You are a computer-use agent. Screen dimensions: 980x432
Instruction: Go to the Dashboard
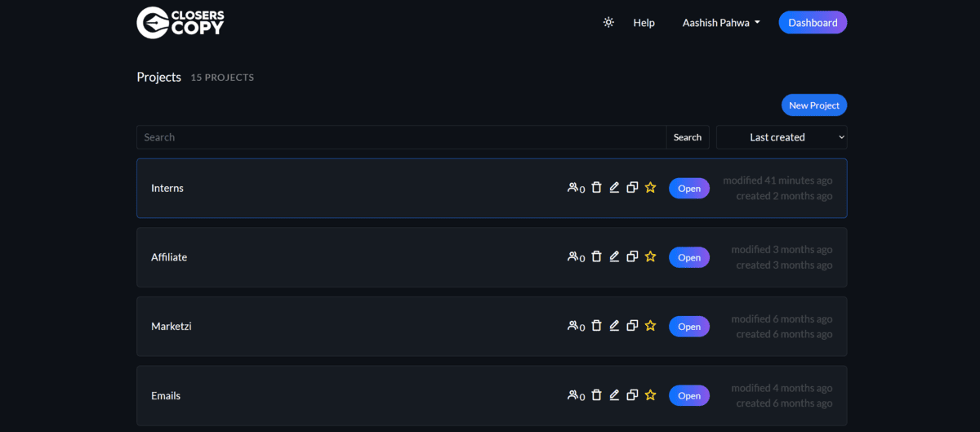[x=813, y=23]
